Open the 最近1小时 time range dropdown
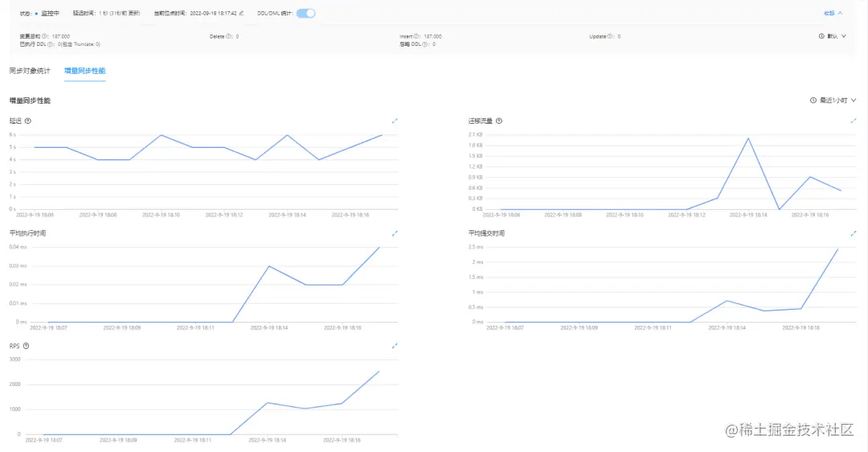 pos(833,101)
